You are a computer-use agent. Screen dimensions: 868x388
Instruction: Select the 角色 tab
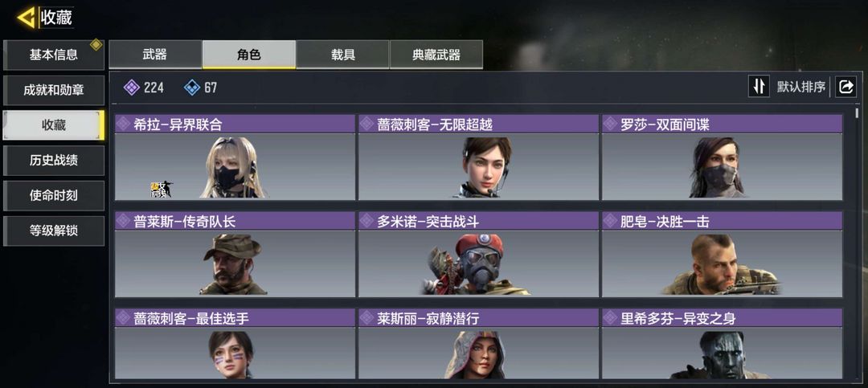pyautogui.click(x=248, y=55)
